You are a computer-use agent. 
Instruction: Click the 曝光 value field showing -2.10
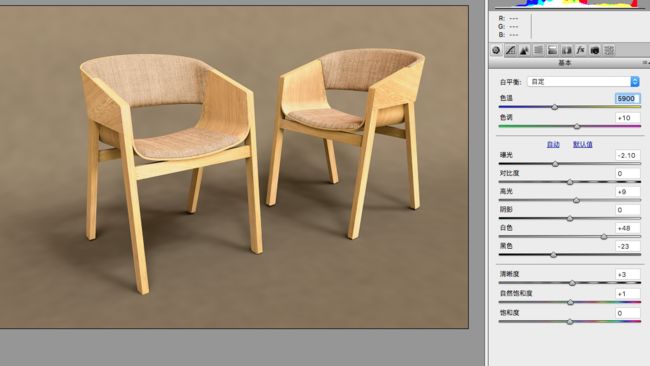(x=628, y=155)
